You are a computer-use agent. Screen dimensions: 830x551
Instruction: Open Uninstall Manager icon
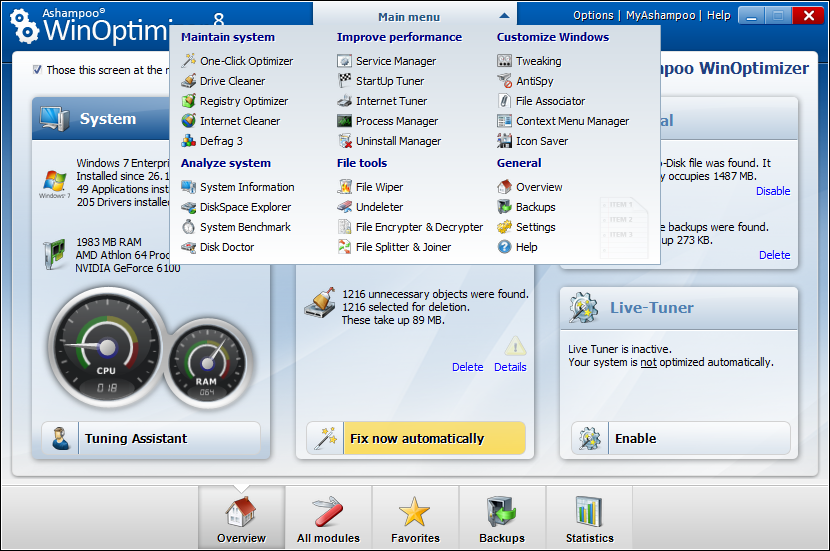click(345, 141)
